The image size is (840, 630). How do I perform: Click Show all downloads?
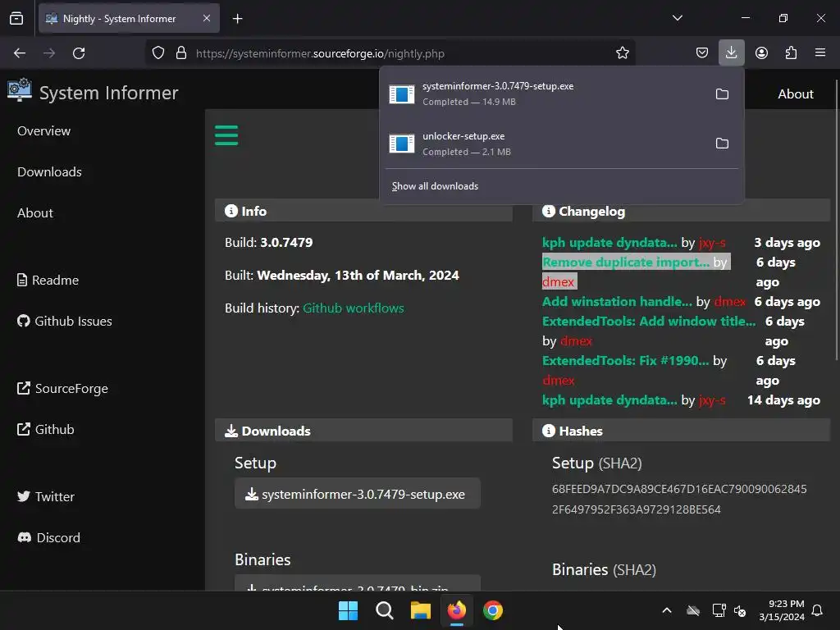(435, 186)
